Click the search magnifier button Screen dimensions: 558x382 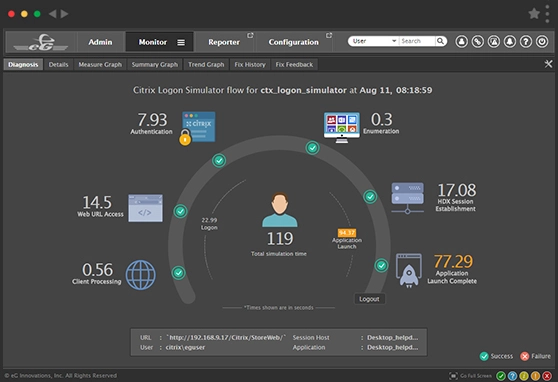441,41
